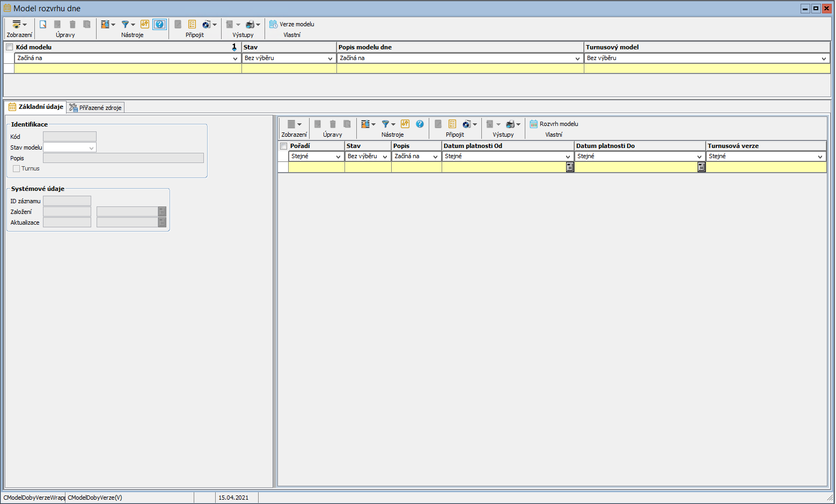Expand the Stav modelu dropdown

click(91, 148)
